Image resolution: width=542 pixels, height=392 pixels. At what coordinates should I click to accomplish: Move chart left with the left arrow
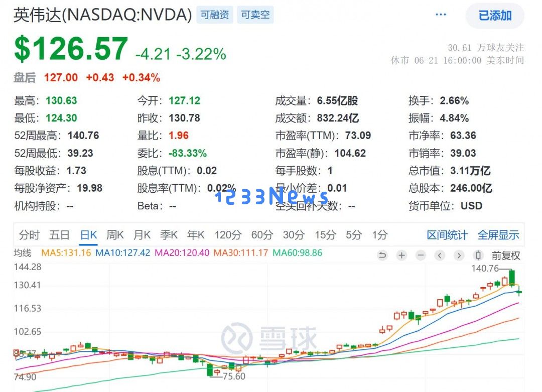tap(440, 255)
